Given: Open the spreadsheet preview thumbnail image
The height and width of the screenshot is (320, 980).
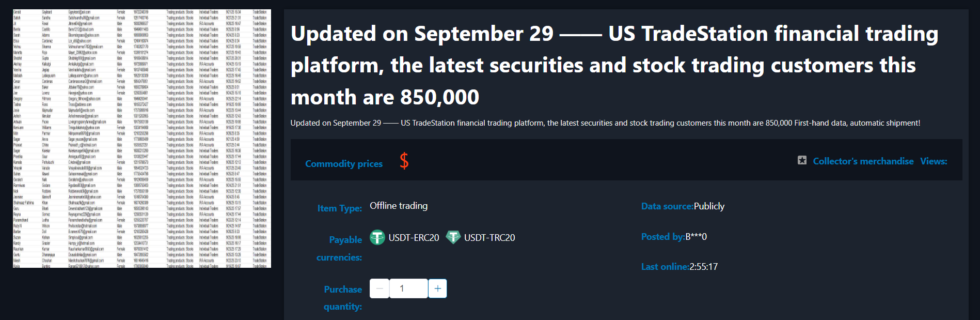Looking at the screenshot, I should pyautogui.click(x=142, y=139).
